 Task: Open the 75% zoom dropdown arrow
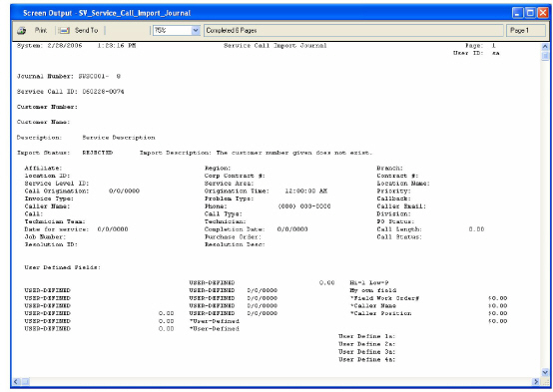point(196,31)
